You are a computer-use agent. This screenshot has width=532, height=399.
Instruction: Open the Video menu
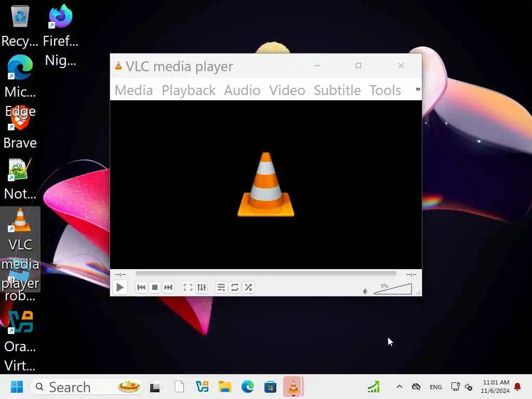(x=287, y=90)
